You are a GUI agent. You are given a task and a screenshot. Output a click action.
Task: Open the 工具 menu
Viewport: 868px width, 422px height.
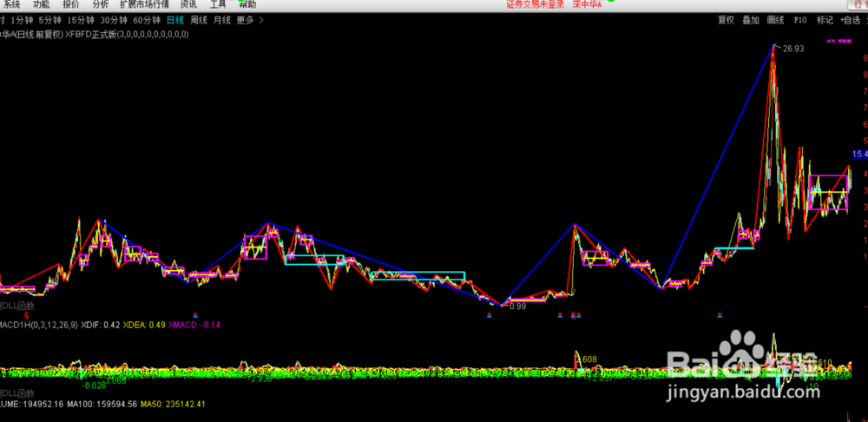click(x=218, y=5)
